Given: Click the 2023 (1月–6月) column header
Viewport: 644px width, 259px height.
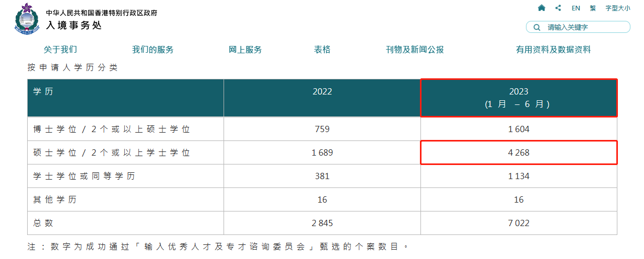Looking at the screenshot, I should (519, 98).
